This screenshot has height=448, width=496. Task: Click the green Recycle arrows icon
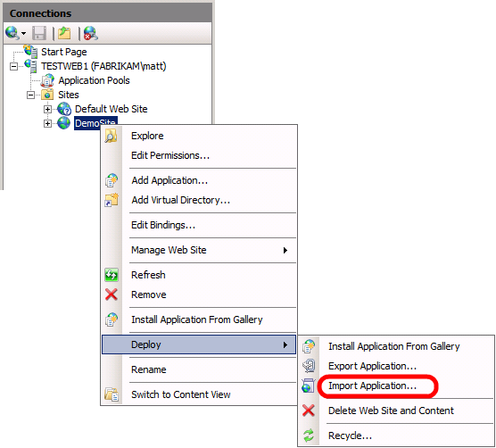pyautogui.click(x=309, y=436)
